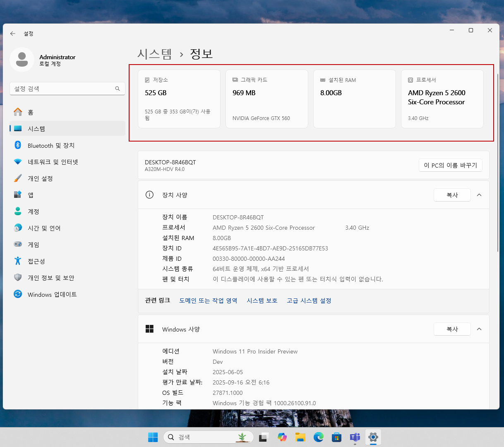Click the Settings gear in the taskbar
This screenshot has width=504, height=447.
pyautogui.click(x=373, y=437)
